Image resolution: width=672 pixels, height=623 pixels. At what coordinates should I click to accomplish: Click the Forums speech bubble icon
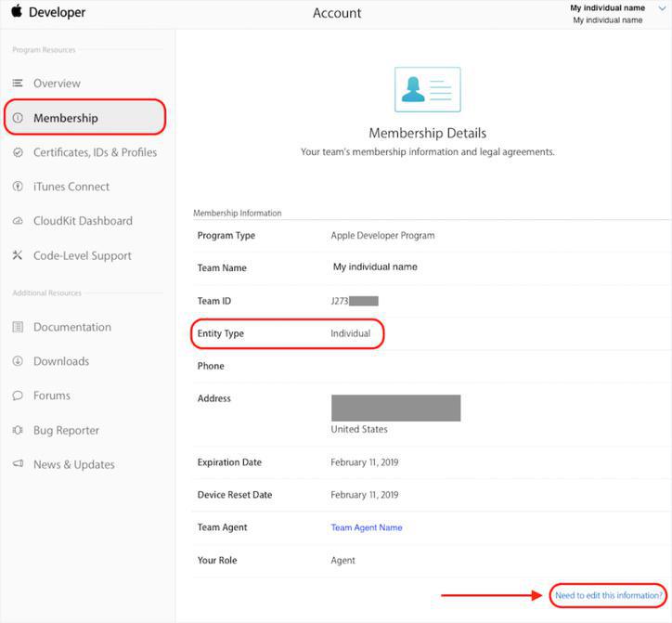point(18,396)
